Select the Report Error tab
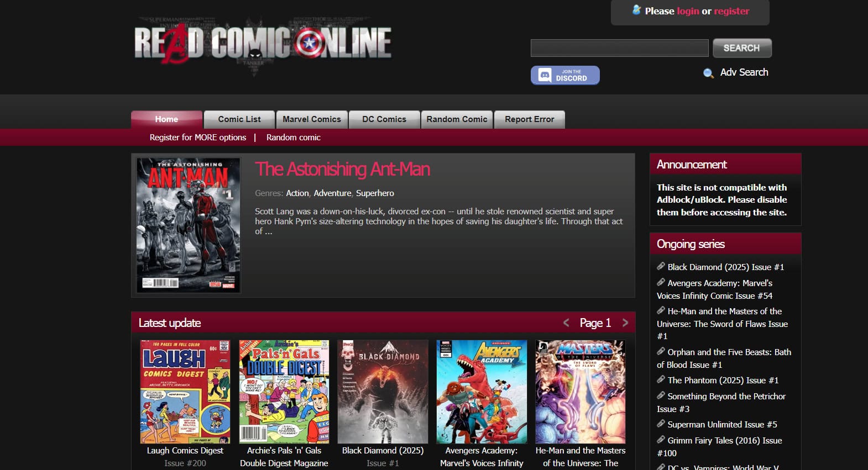Image resolution: width=868 pixels, height=470 pixels. coord(529,119)
